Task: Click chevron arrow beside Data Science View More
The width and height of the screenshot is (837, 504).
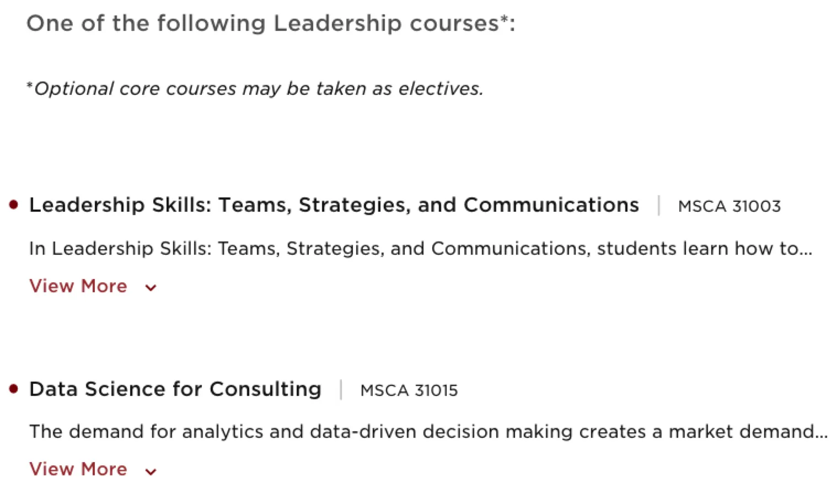Action: [x=151, y=471]
